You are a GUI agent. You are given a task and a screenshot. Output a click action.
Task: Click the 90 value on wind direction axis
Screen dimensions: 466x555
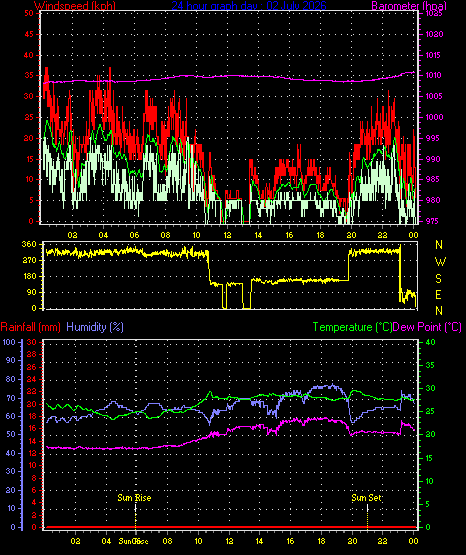click(31, 292)
